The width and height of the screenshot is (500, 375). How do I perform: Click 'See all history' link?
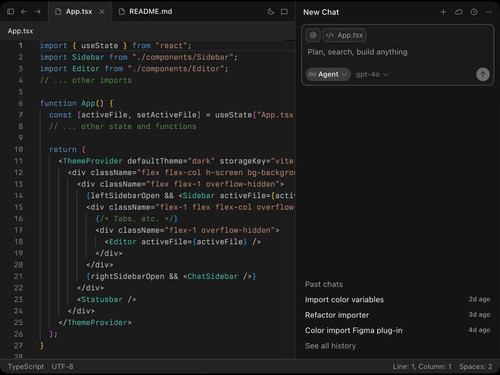pyautogui.click(x=330, y=346)
